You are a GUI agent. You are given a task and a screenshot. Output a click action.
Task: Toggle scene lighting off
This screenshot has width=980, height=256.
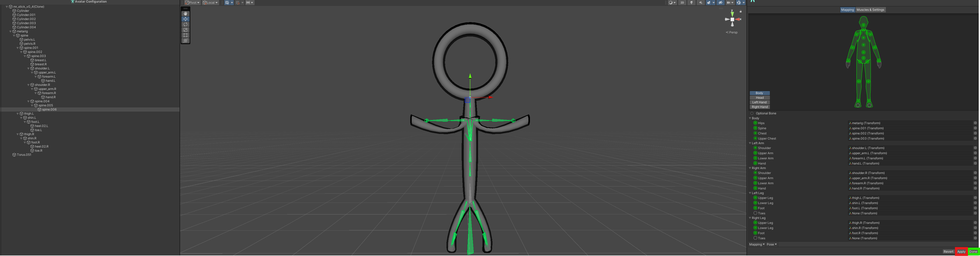point(691,3)
